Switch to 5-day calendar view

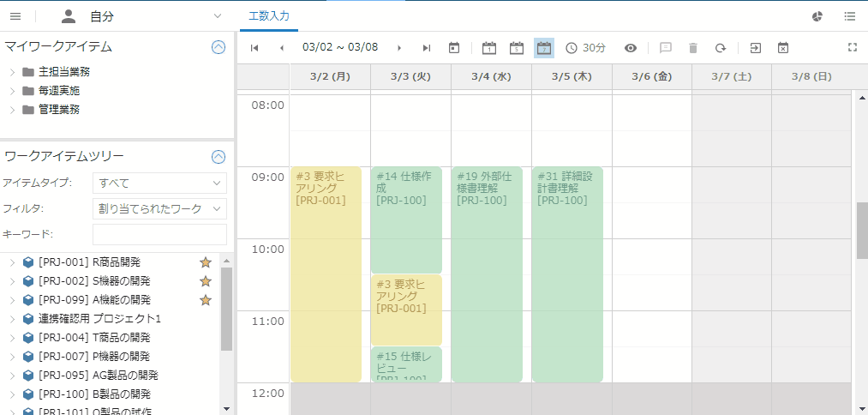pos(517,48)
